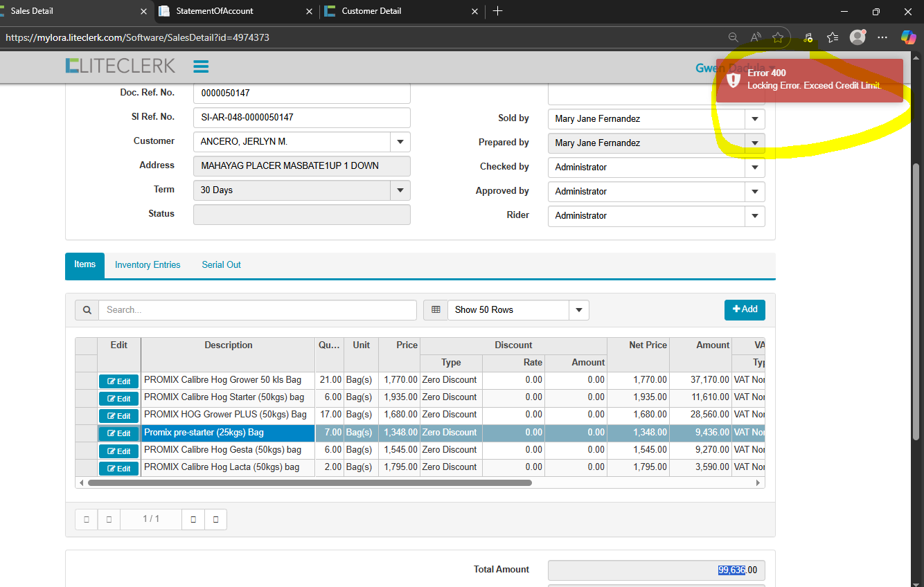This screenshot has height=587, width=924.
Task: Click the Doc. Ref. No. input field
Action: (x=301, y=93)
